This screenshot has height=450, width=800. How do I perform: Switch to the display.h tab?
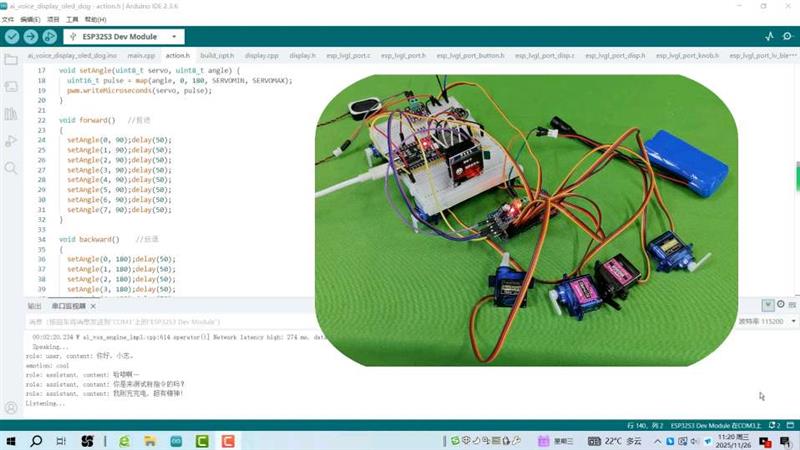coord(303,55)
